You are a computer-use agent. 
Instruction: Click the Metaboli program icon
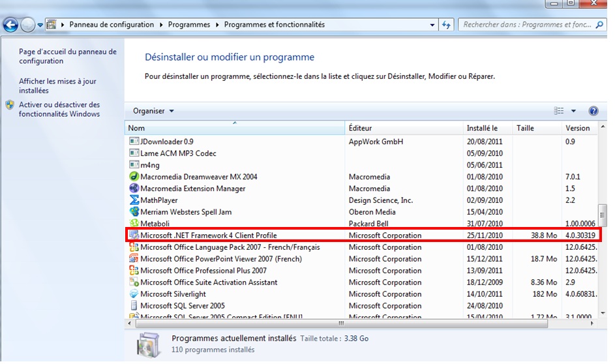134,223
